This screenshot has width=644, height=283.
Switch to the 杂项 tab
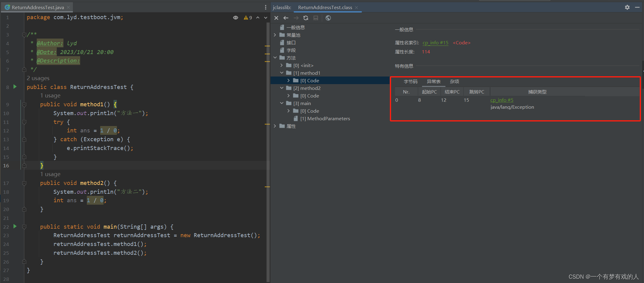tap(454, 81)
